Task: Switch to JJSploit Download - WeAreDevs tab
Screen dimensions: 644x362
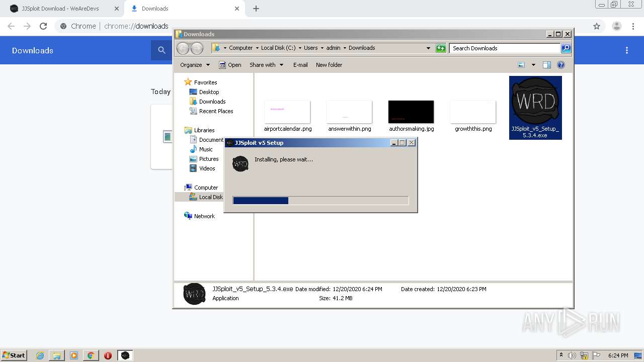Action: 60,9
